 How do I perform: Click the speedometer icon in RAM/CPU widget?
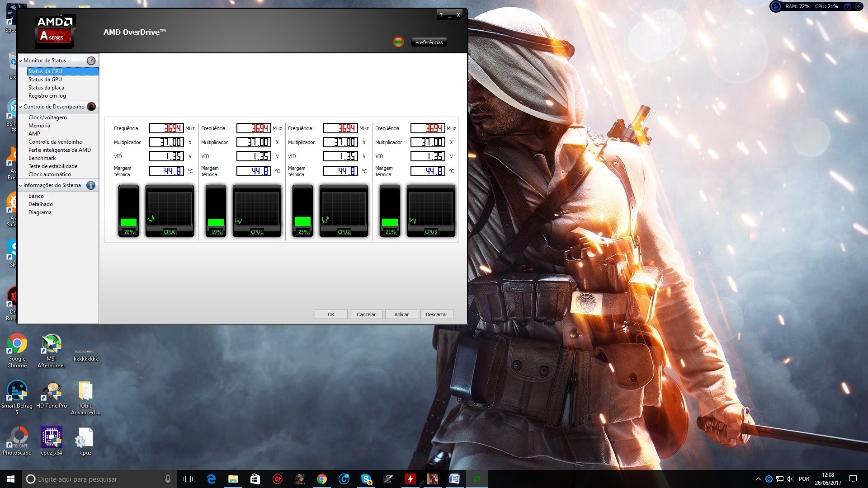848,6
